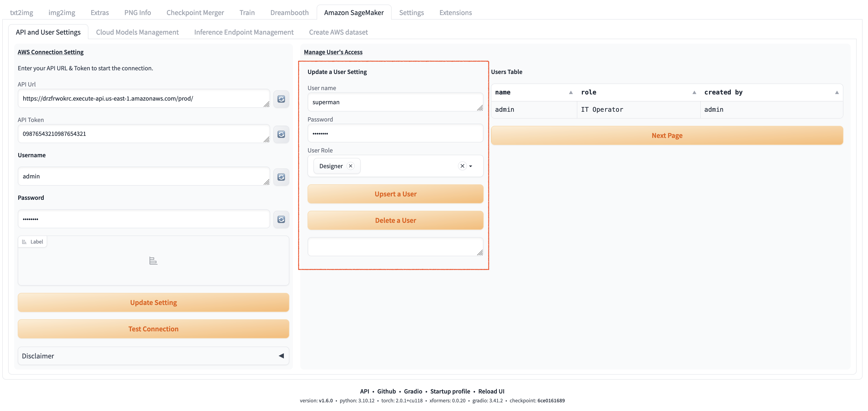Click refresh icon beside Username field
This screenshot has width=868, height=411.
[x=281, y=177]
